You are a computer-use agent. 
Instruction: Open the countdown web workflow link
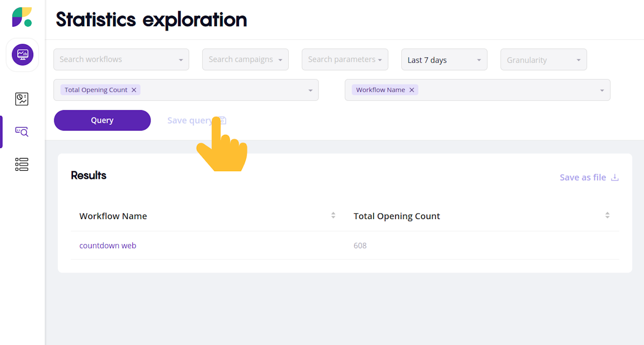pyautogui.click(x=108, y=246)
